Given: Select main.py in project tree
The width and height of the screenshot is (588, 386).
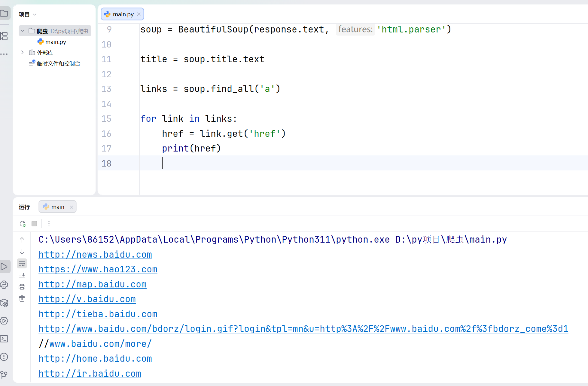Looking at the screenshot, I should coord(55,42).
